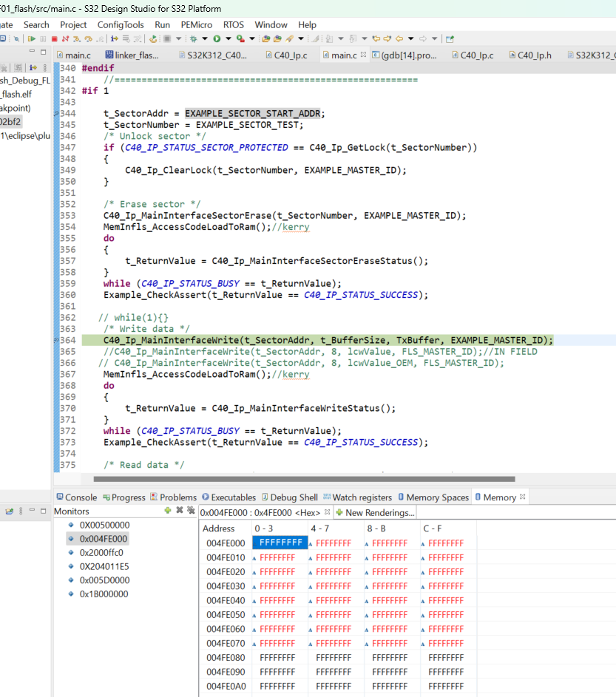Click the Run External Tools icon

pos(240,38)
